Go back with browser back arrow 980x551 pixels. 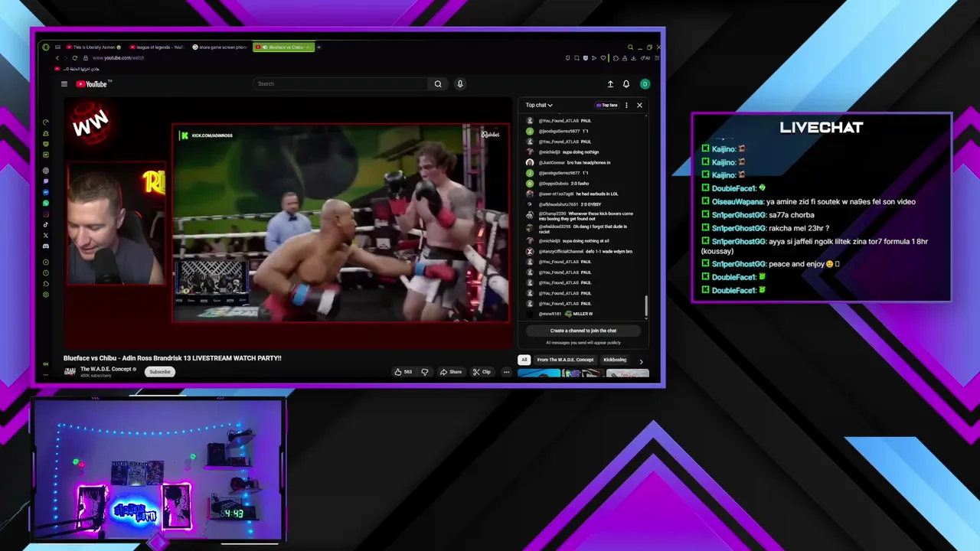coord(57,58)
